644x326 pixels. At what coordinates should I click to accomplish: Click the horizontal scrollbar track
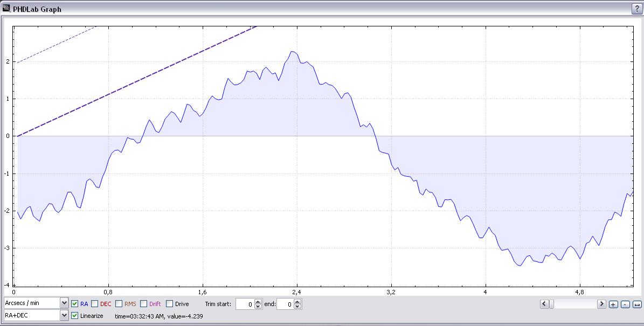click(576, 304)
